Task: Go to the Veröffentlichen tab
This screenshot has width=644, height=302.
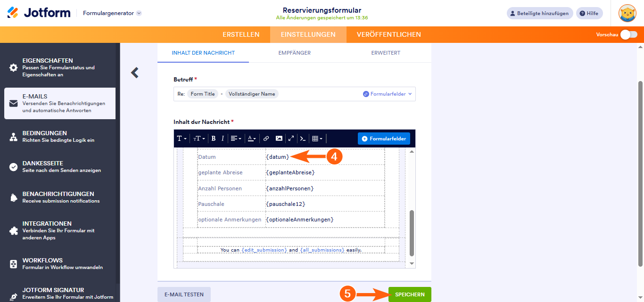Action: [x=388, y=34]
